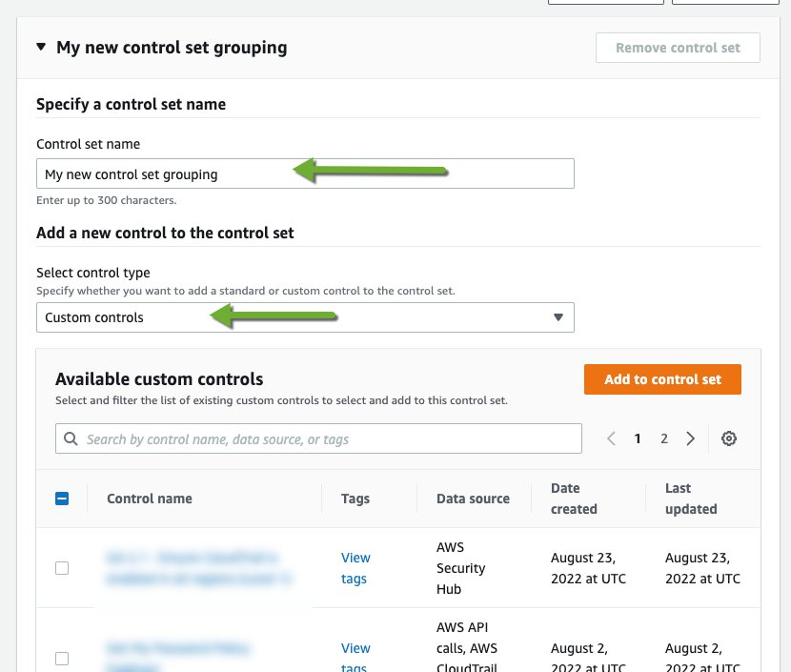The image size is (791, 672).
Task: Check the first control row checkbox
Action: 62,568
